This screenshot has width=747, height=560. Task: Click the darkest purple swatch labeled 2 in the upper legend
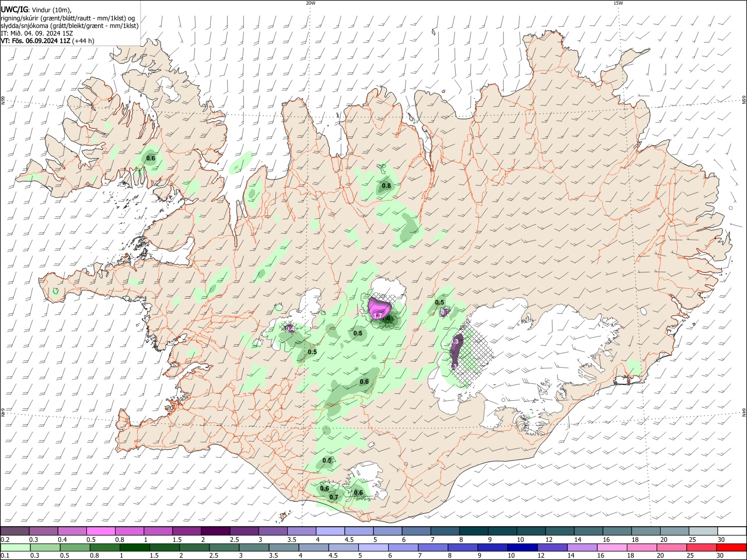click(215, 531)
